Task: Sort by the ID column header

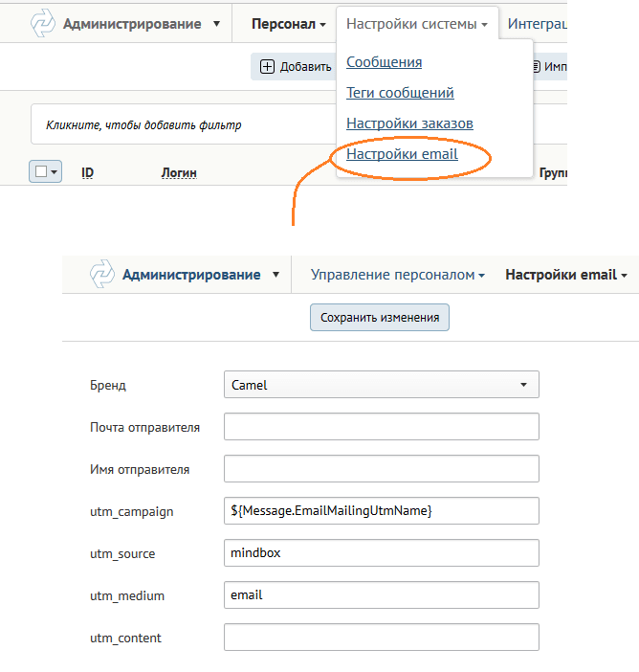Action: 87,172
